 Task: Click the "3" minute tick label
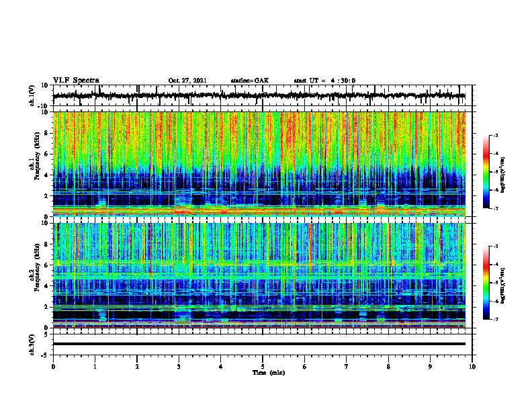click(x=179, y=367)
